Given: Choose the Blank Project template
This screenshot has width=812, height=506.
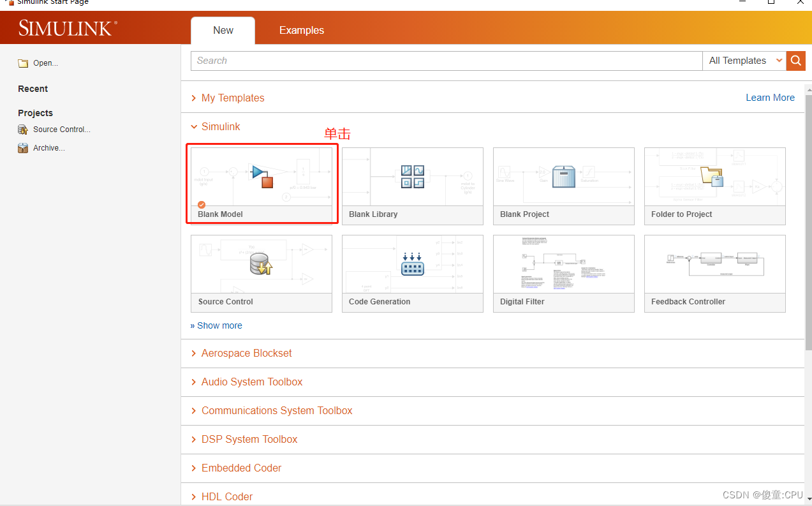Looking at the screenshot, I should 564,186.
